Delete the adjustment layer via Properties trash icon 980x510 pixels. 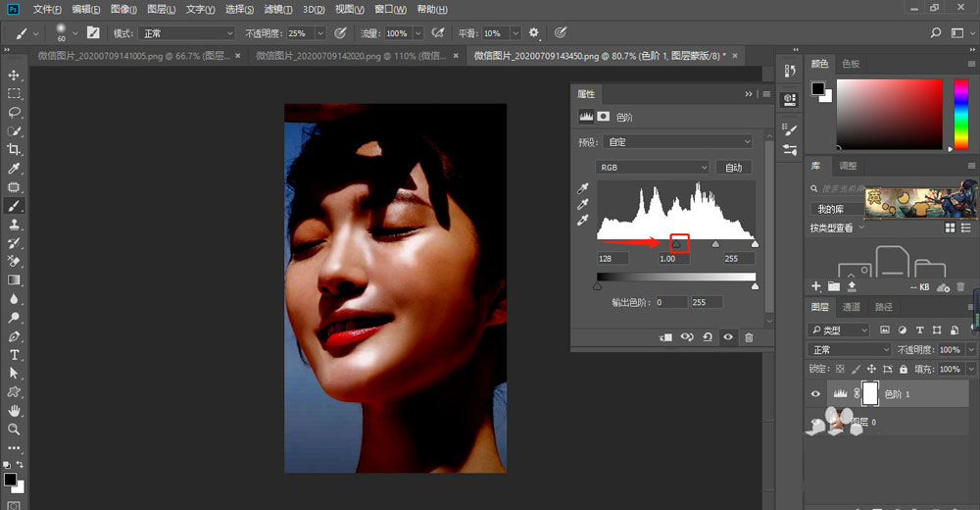pyautogui.click(x=749, y=336)
